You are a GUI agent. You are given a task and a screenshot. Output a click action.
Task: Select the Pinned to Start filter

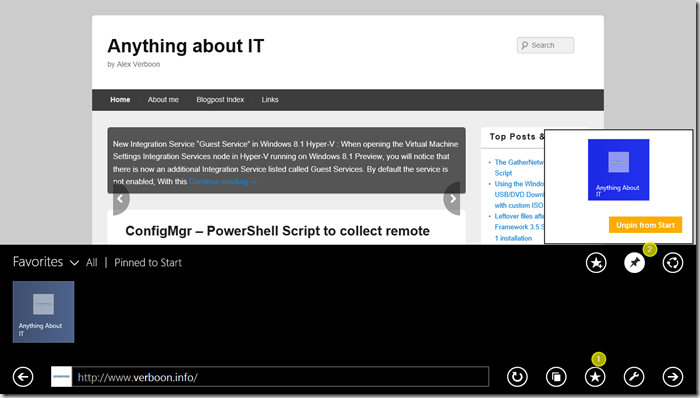(x=148, y=262)
